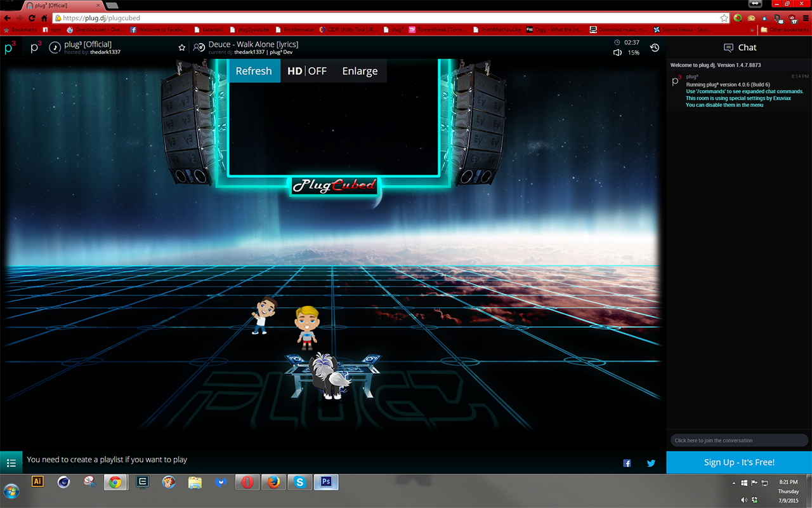Click the teal plug.dj logo
Screen dimensions: 812x508
[10, 48]
